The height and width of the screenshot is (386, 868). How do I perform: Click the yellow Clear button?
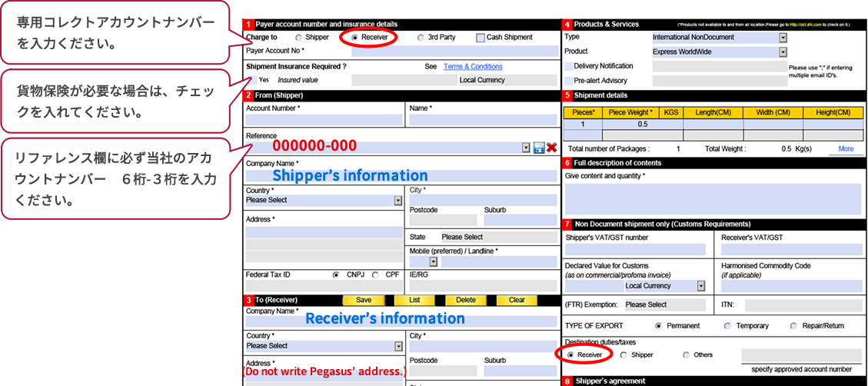517,301
